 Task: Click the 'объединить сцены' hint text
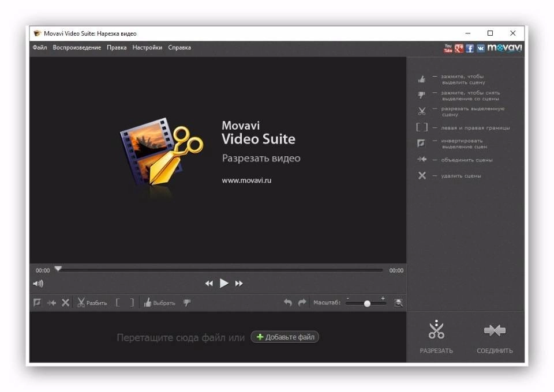466,160
